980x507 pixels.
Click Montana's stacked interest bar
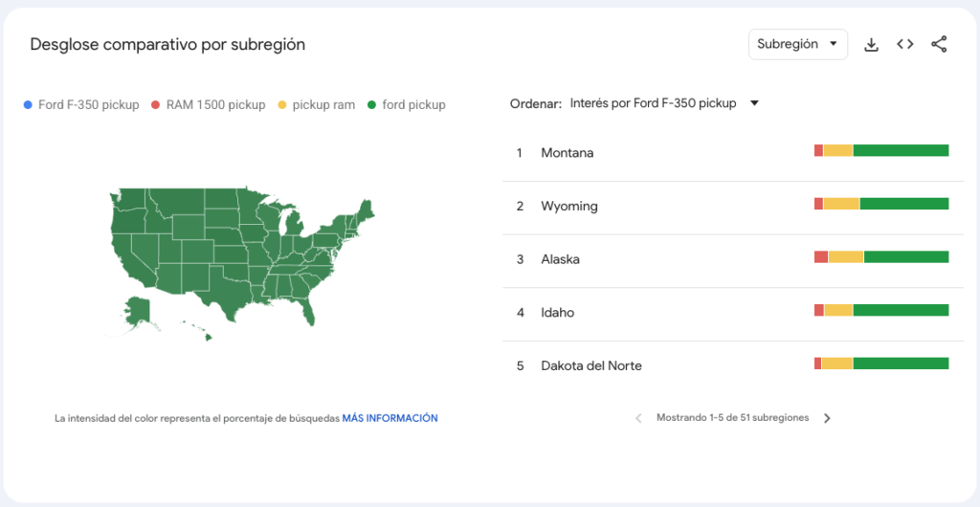[x=880, y=151]
